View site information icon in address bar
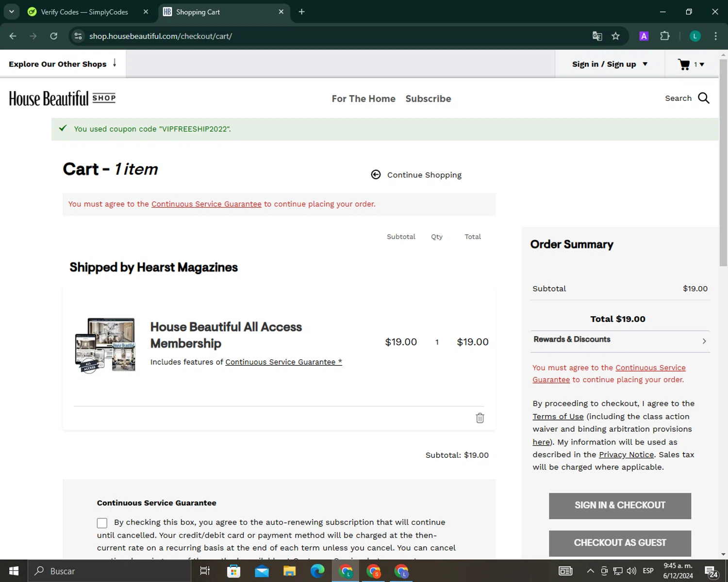 [x=78, y=36]
